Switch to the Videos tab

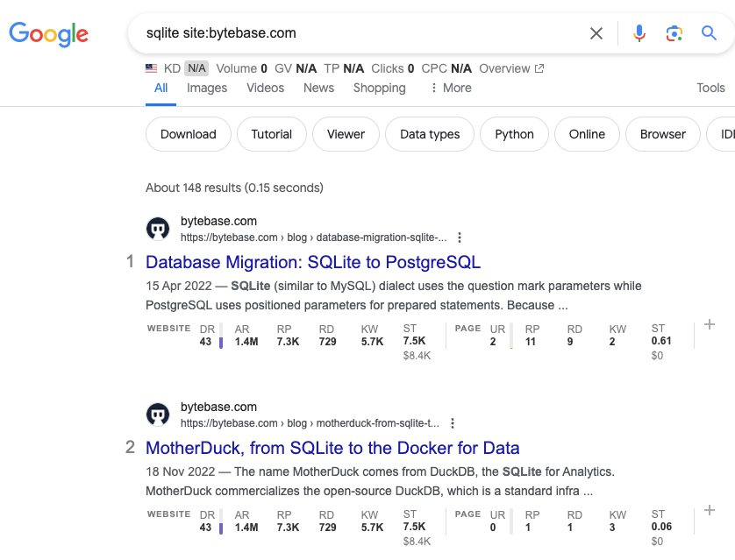[x=265, y=88]
